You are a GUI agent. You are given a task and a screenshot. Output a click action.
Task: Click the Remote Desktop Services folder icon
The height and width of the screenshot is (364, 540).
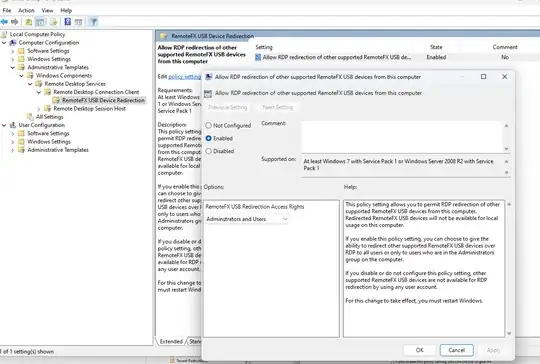coord(39,84)
